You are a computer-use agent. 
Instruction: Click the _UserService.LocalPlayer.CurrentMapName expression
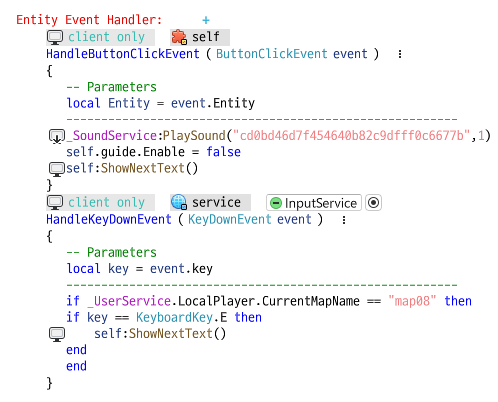tap(224, 301)
